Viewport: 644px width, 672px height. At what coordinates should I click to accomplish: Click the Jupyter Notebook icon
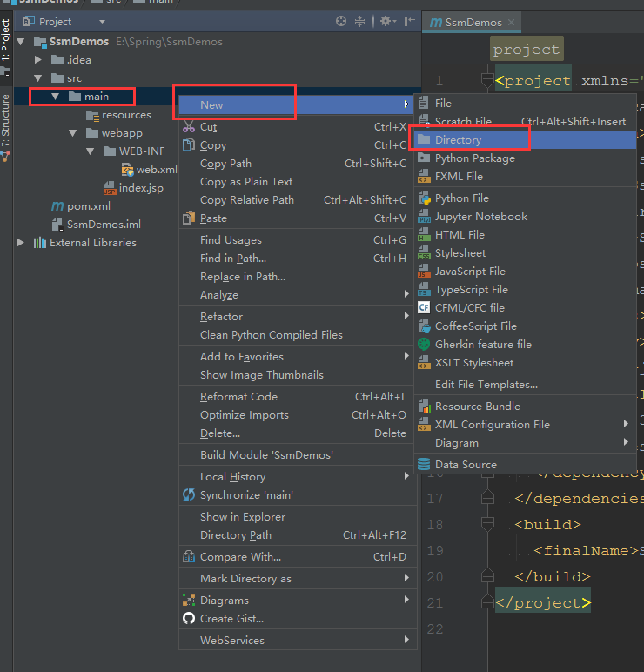[424, 217]
